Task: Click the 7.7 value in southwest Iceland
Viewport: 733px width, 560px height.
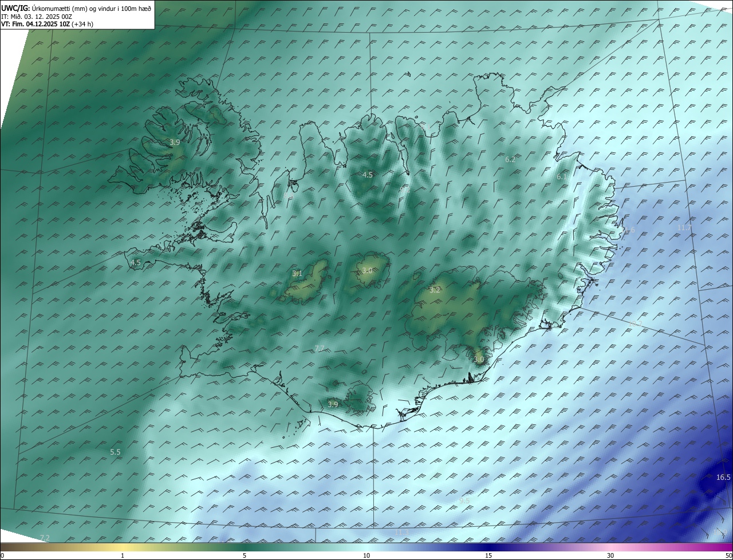Action: pyautogui.click(x=320, y=349)
